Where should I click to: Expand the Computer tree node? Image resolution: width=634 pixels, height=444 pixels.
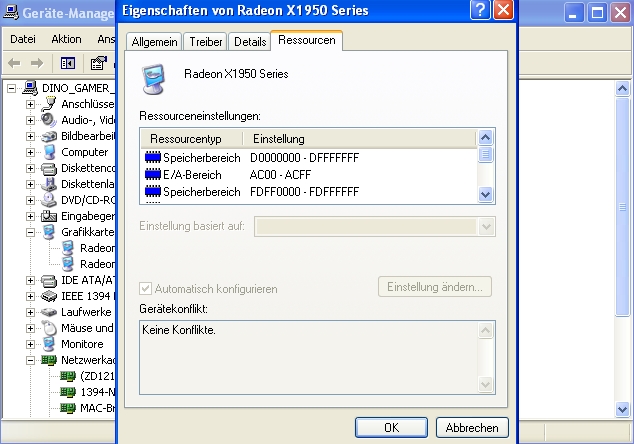tap(30, 152)
